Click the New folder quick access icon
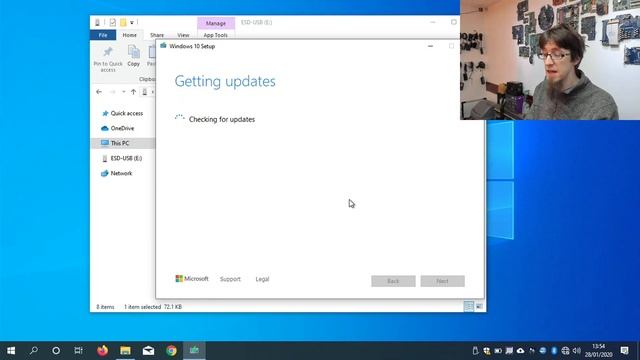Image resolution: width=640 pixels, height=360 pixels. (x=123, y=22)
